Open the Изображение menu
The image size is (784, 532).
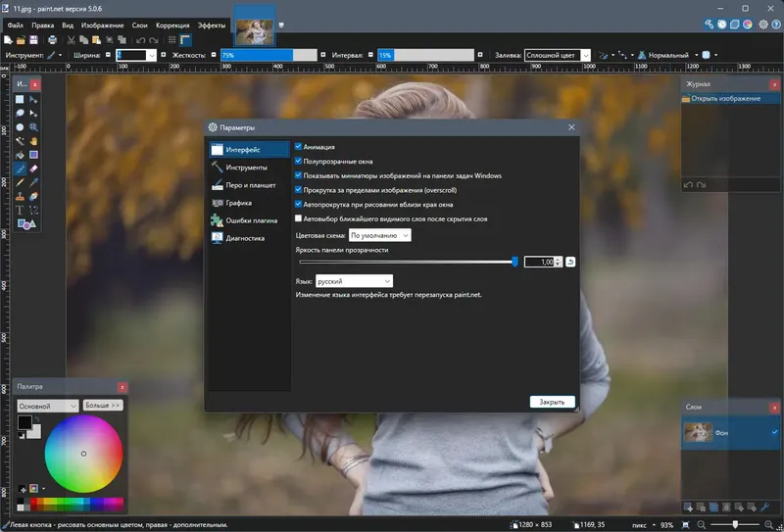click(103, 25)
